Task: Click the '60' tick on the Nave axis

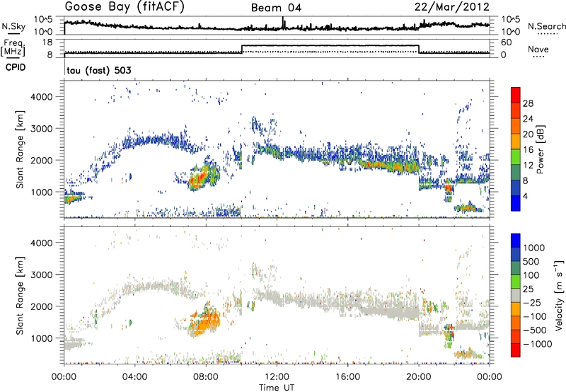Action: point(507,42)
